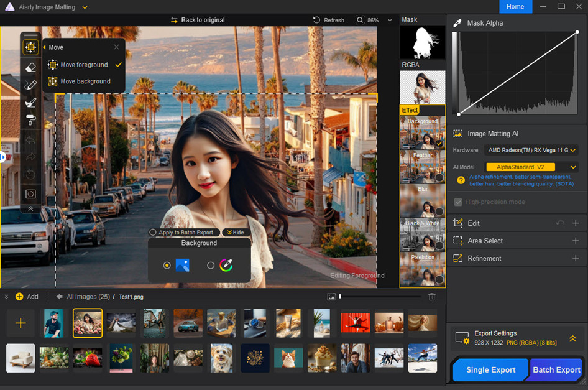Click the yellow Add plus icon
This screenshot has height=390, width=588.
(19, 297)
